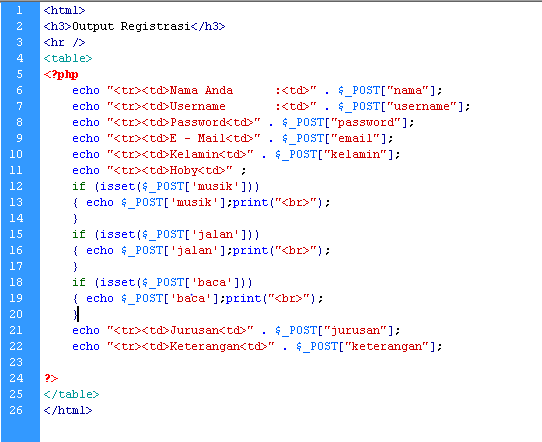The width and height of the screenshot is (542, 442).
Task: Click closing brace at cursor on line 20
Action: click(75, 314)
